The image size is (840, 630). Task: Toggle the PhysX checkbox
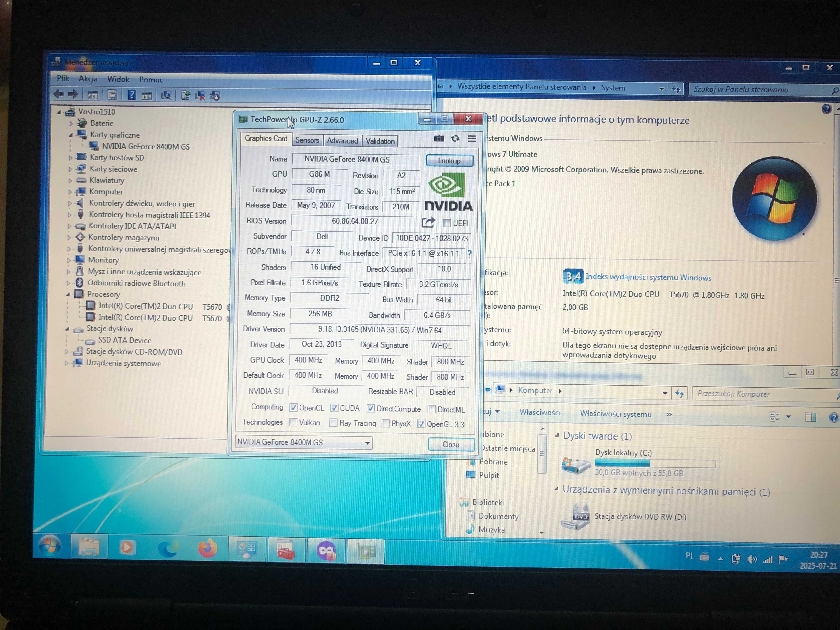click(385, 423)
